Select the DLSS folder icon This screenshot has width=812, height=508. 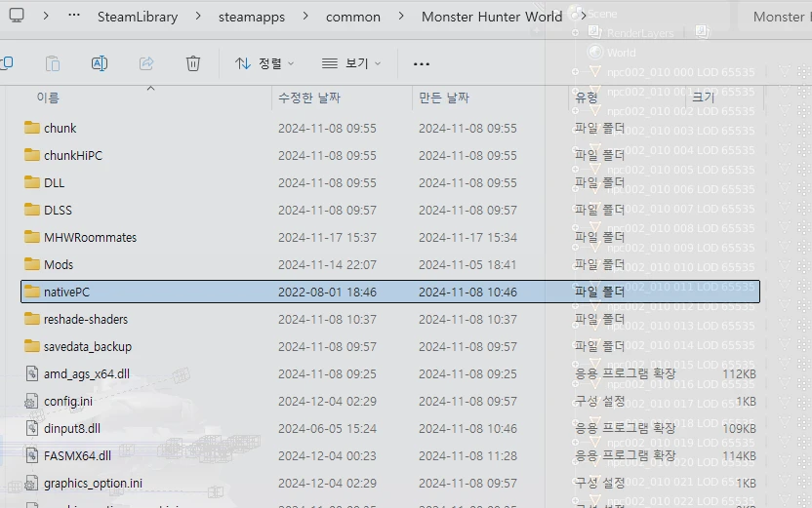[x=32, y=210]
